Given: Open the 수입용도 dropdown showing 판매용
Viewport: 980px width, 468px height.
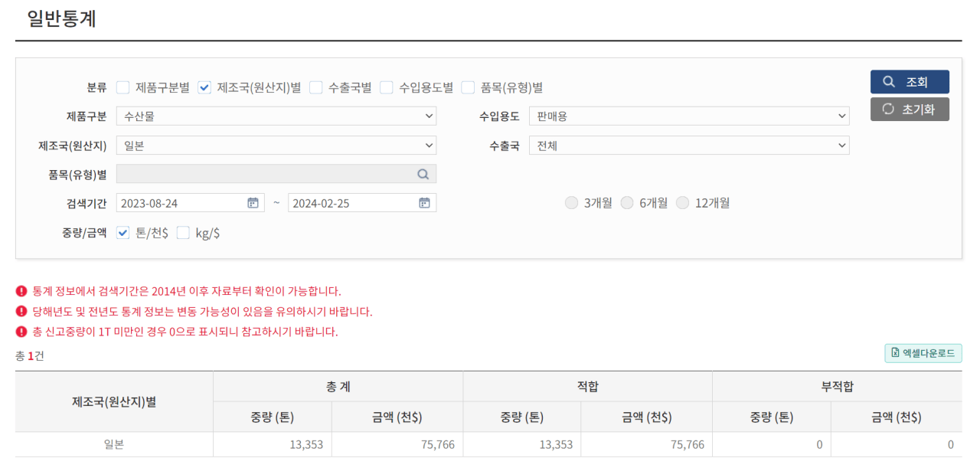Looking at the screenshot, I should point(688,116).
